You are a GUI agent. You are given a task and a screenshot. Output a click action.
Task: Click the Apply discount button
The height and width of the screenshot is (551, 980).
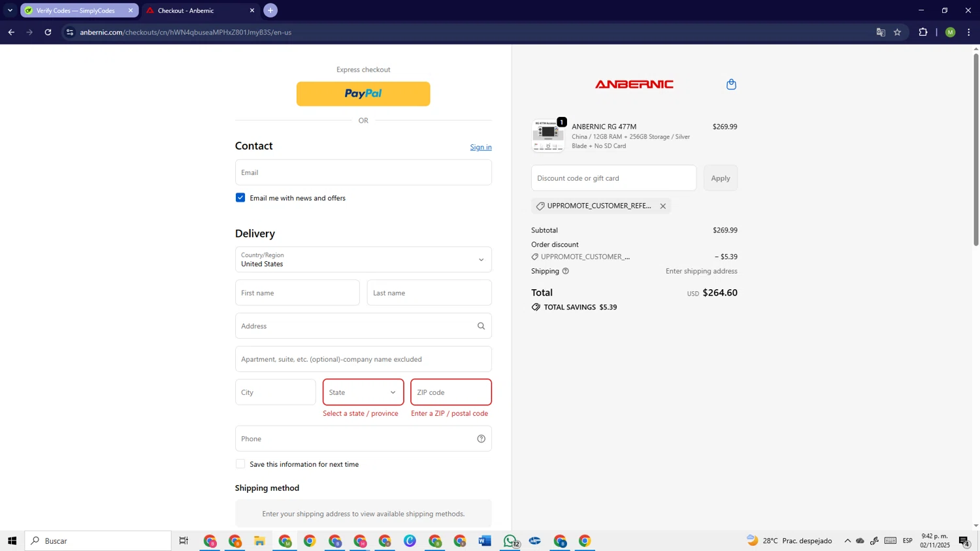tap(721, 178)
